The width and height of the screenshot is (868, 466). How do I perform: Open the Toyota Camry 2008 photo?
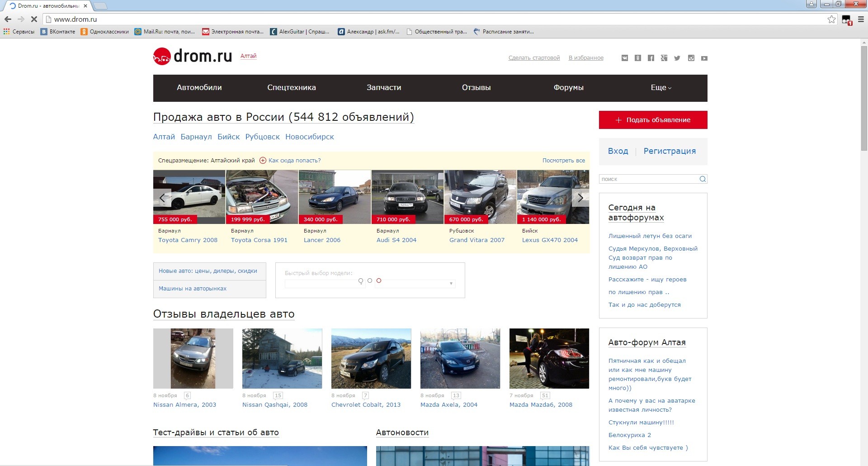click(189, 197)
